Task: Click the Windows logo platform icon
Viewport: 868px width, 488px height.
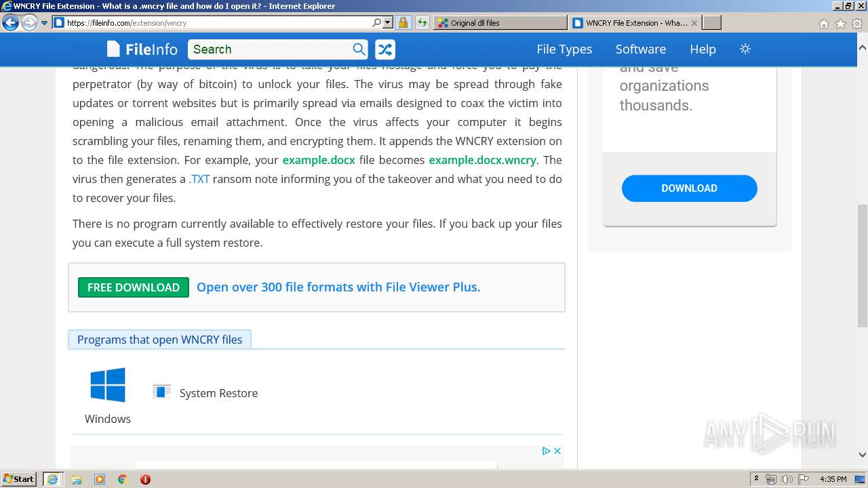Action: [x=108, y=385]
